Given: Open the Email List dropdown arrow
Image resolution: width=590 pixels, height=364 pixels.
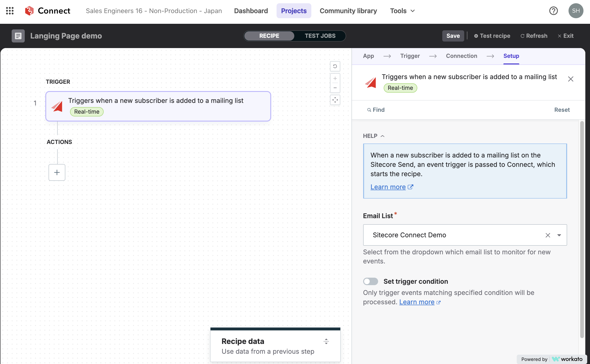Looking at the screenshot, I should [559, 235].
